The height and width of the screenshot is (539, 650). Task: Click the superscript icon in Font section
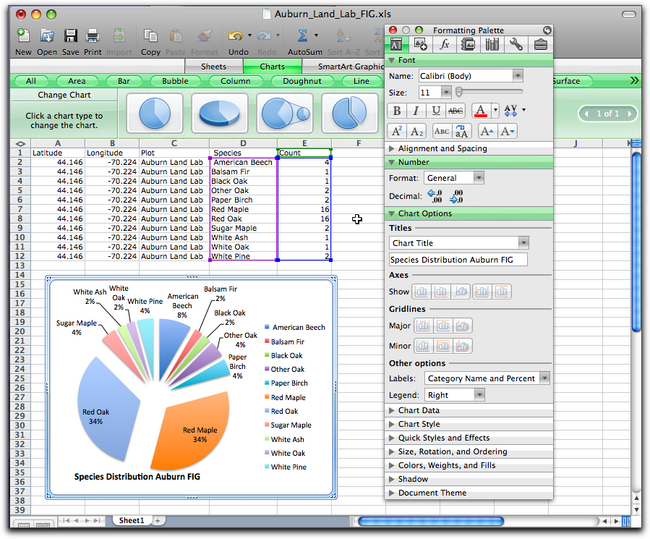pyautogui.click(x=397, y=131)
